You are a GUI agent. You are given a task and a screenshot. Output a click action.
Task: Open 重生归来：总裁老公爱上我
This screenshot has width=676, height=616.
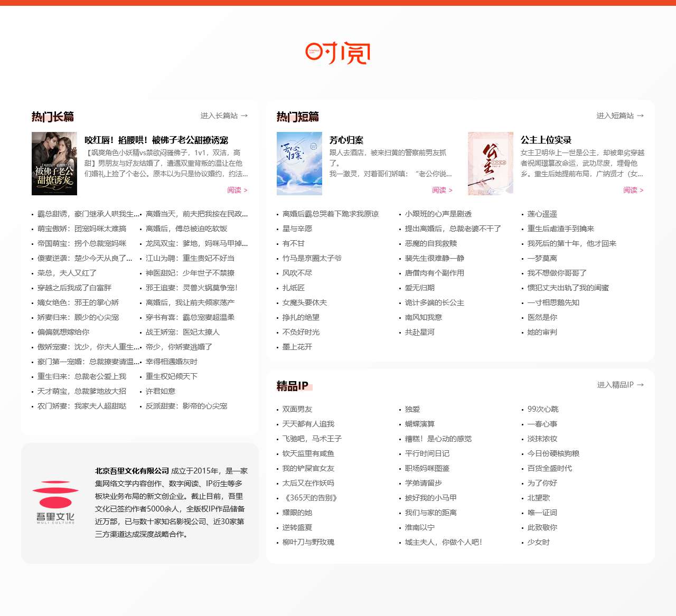pos(82,376)
